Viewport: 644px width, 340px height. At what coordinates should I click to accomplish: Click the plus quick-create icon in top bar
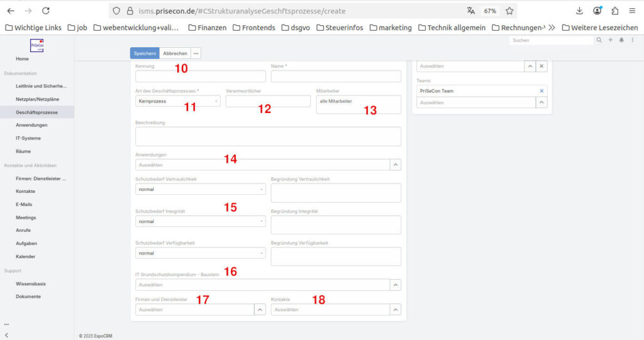pos(610,40)
